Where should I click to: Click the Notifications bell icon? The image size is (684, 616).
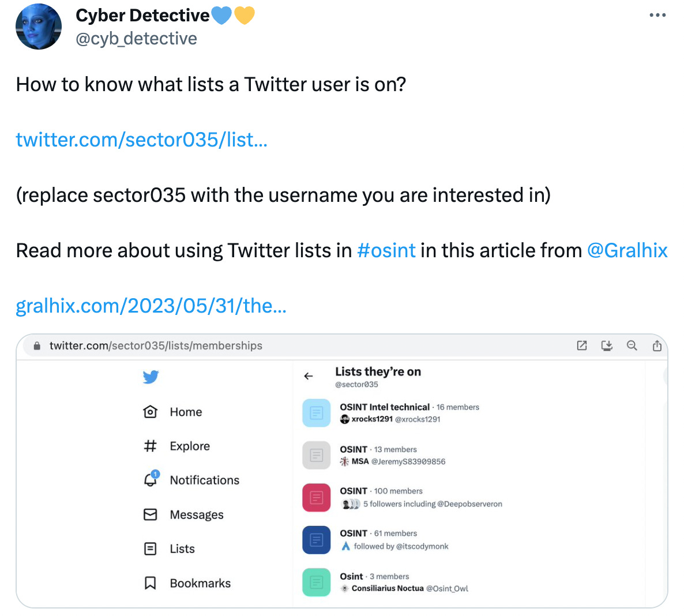tap(150, 480)
